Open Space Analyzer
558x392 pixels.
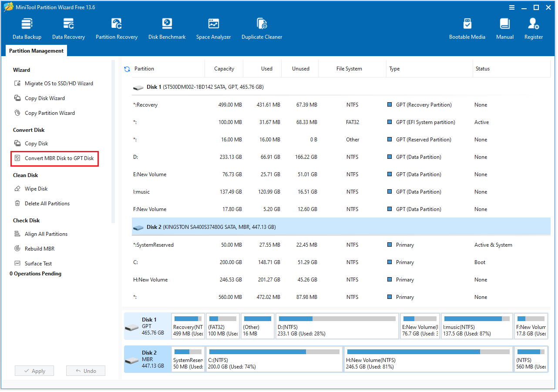(213, 29)
